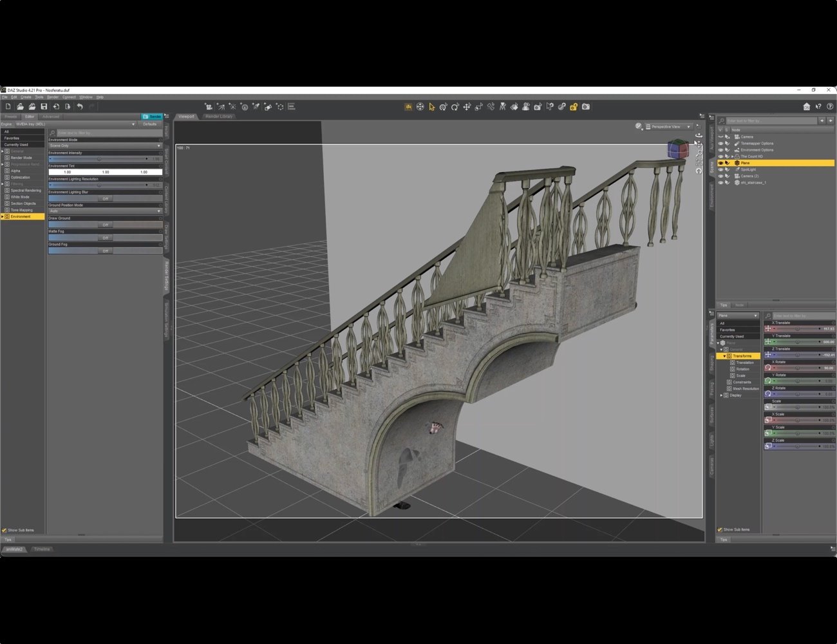This screenshot has height=644, width=837.
Task: Select Render Mode settings category
Action: click(x=21, y=158)
